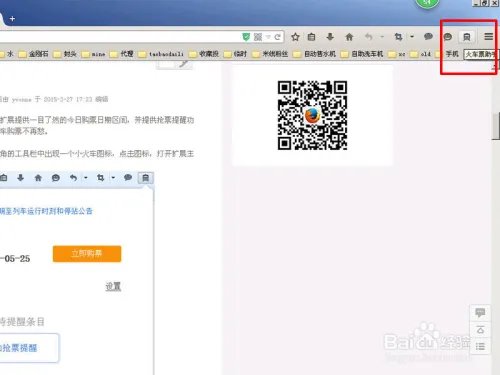Click the screenshot crop tool in browser toolbar
Image resolution: width=500 pixels, height=375 pixels.
398,37
